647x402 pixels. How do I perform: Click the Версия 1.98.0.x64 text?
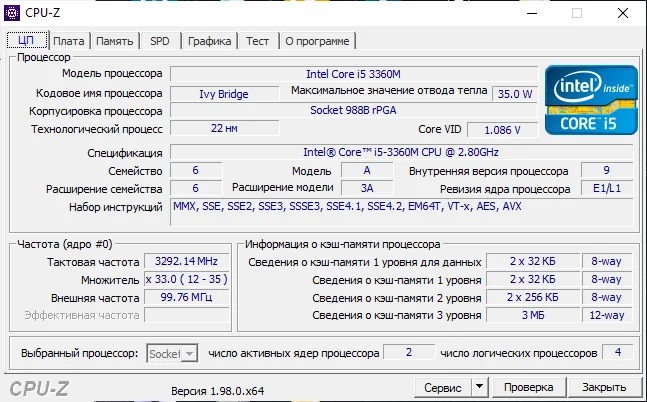[217, 391]
